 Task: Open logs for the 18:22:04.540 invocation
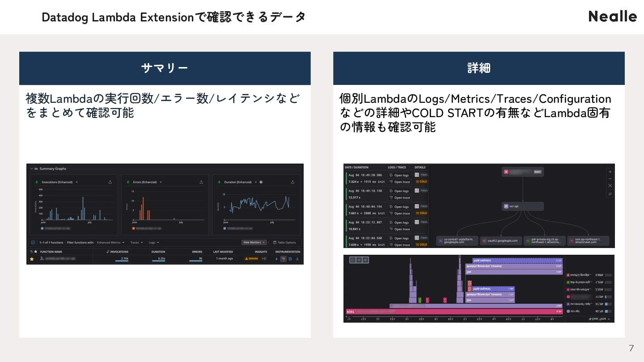(399, 238)
